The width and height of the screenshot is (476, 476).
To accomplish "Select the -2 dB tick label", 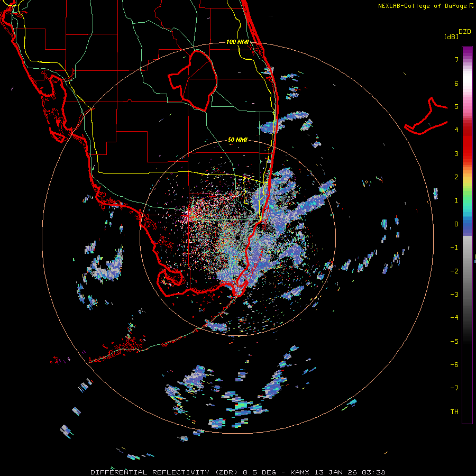I will [454, 271].
